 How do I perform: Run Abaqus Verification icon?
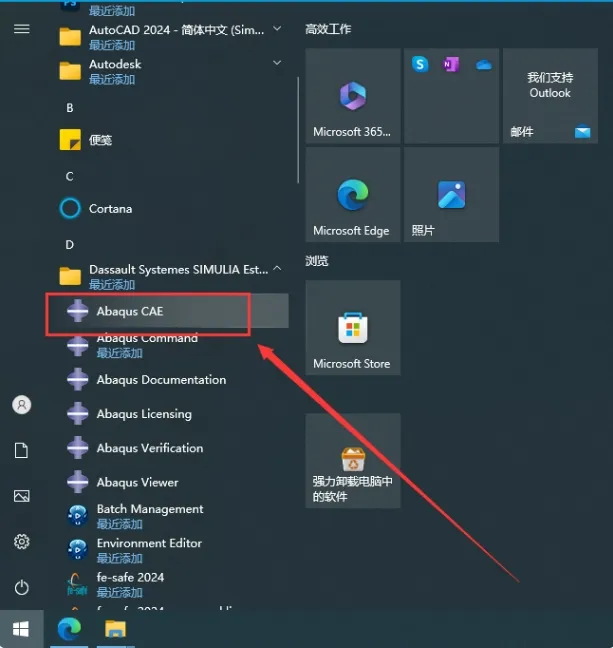(78, 448)
